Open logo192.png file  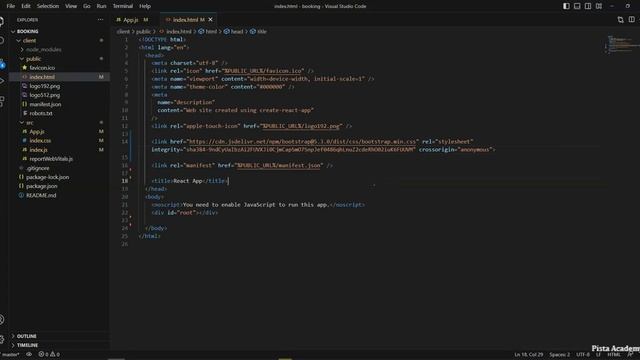[44, 86]
